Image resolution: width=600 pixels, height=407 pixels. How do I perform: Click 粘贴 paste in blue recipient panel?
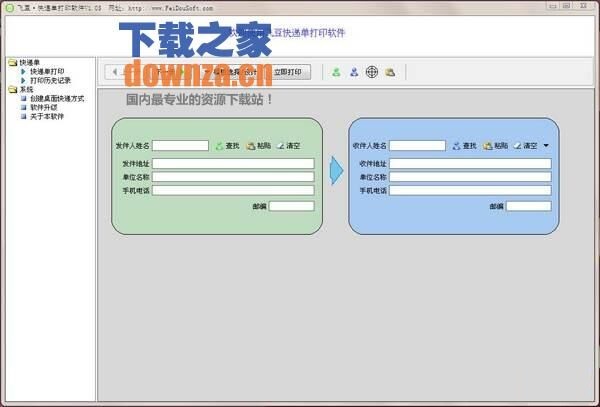(496, 146)
